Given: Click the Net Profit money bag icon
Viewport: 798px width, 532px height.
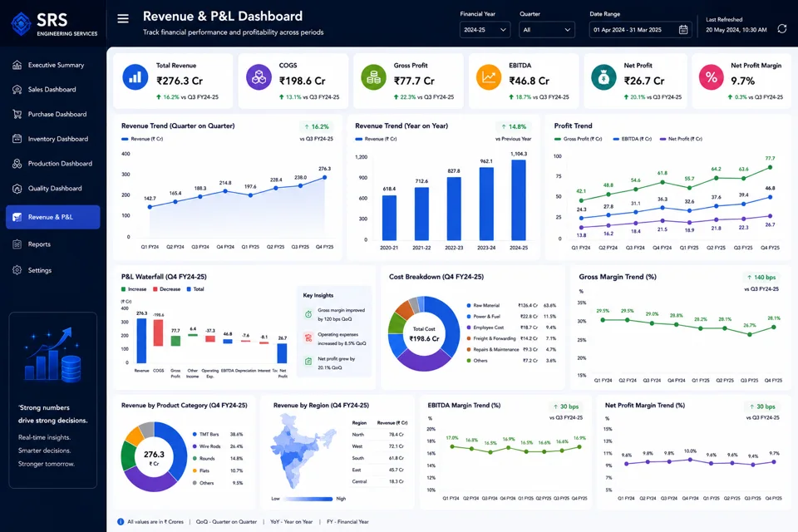Looking at the screenshot, I should tap(603, 77).
